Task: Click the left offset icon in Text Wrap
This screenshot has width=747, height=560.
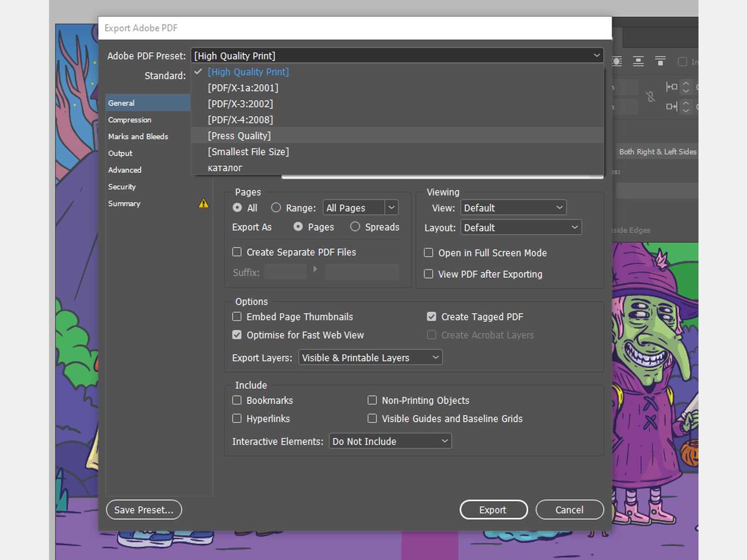Action: click(671, 87)
